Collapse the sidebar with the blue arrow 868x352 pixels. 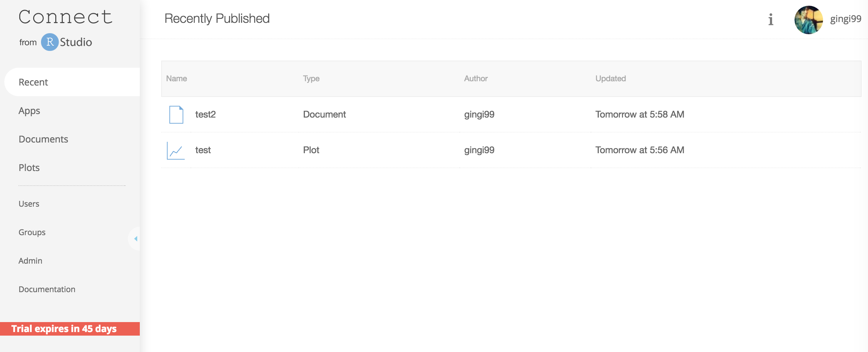(136, 239)
